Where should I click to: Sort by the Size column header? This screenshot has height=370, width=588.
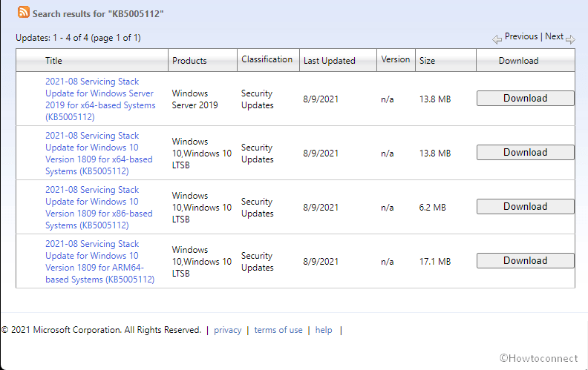[x=427, y=61]
